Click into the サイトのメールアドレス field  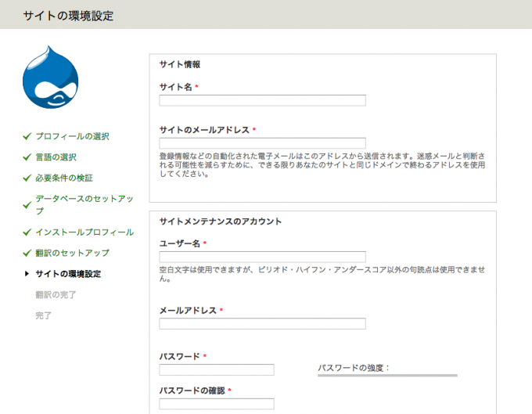262,143
